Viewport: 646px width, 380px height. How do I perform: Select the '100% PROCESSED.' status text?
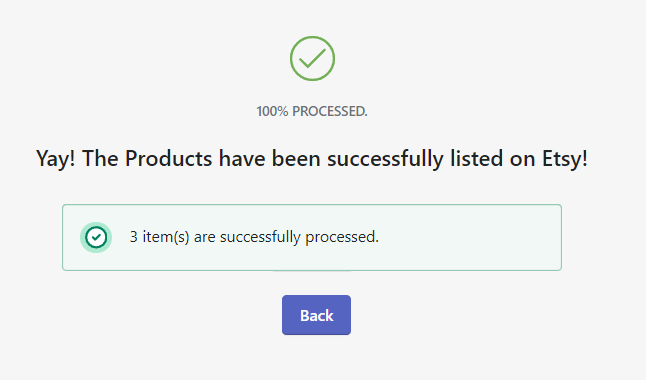click(312, 111)
